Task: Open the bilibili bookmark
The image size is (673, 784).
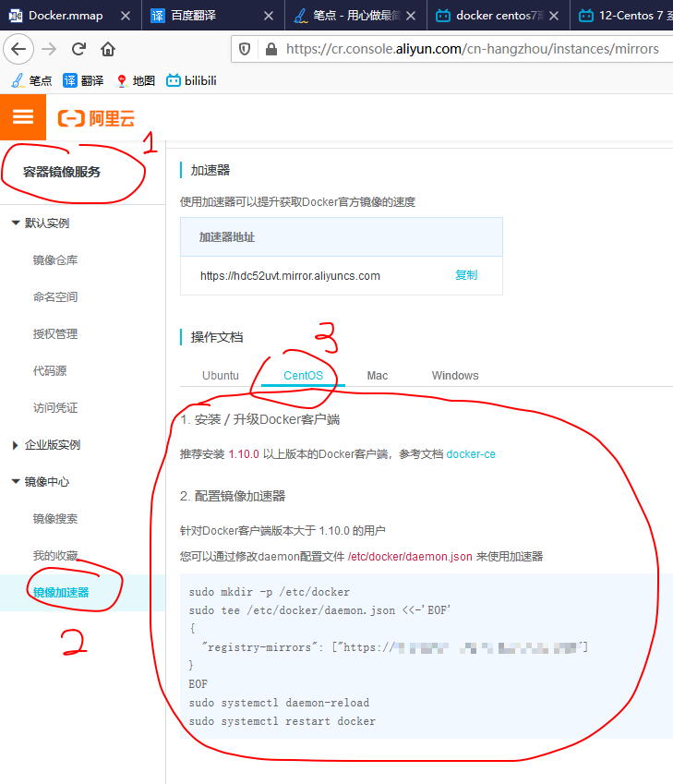Action: click(x=191, y=80)
